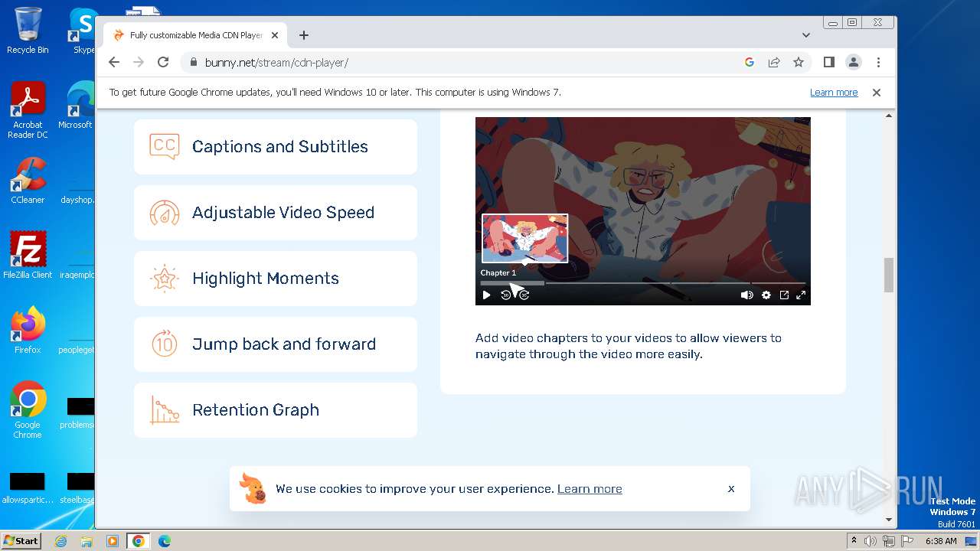Click the speedometer speed icon

(165, 212)
